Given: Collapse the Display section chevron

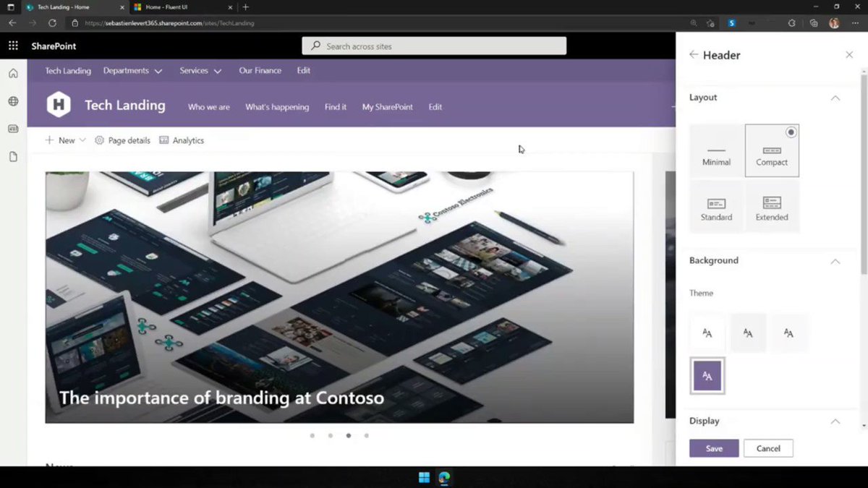Looking at the screenshot, I should click(835, 421).
